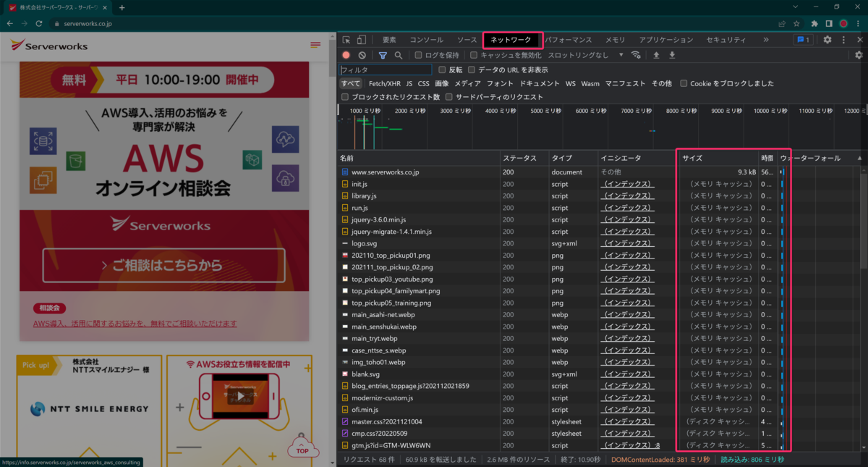Switch to the セキュリティ tab
868x467 pixels.
click(x=726, y=40)
